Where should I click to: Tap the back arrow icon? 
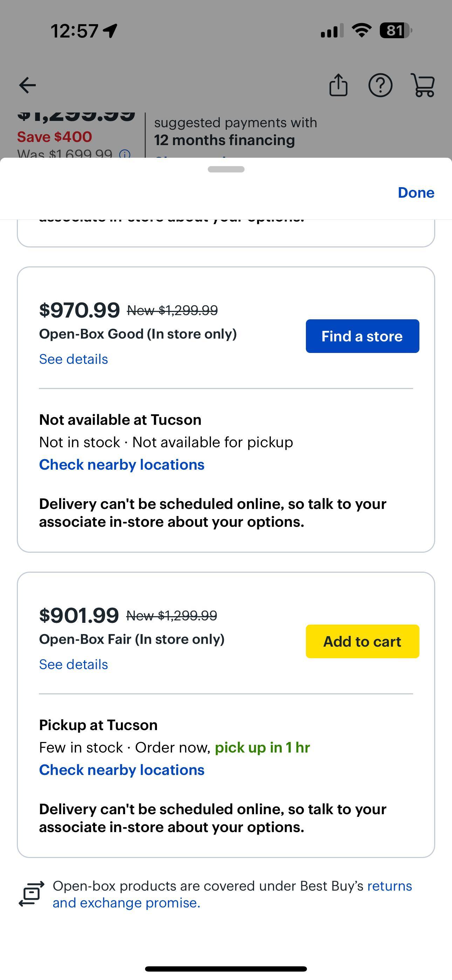(27, 85)
